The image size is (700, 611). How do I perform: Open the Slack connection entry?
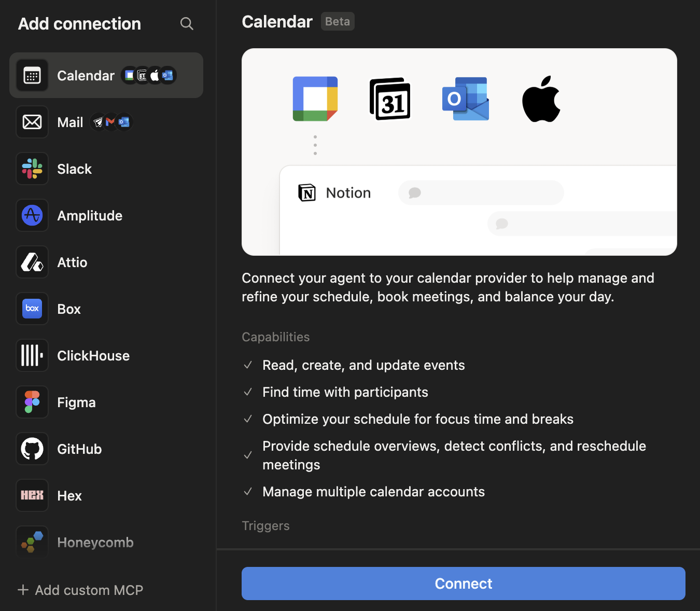click(x=106, y=169)
